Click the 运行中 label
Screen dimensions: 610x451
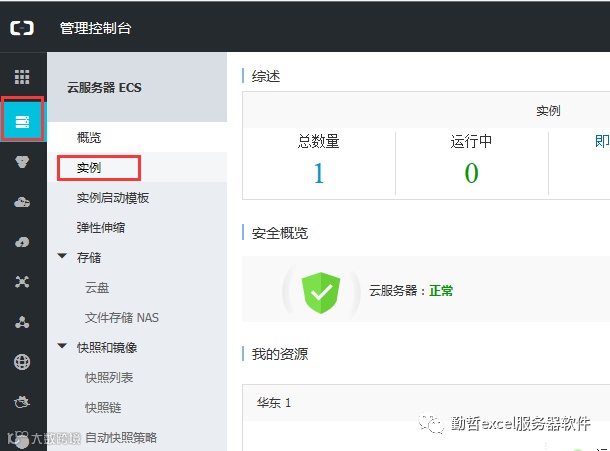click(x=471, y=141)
